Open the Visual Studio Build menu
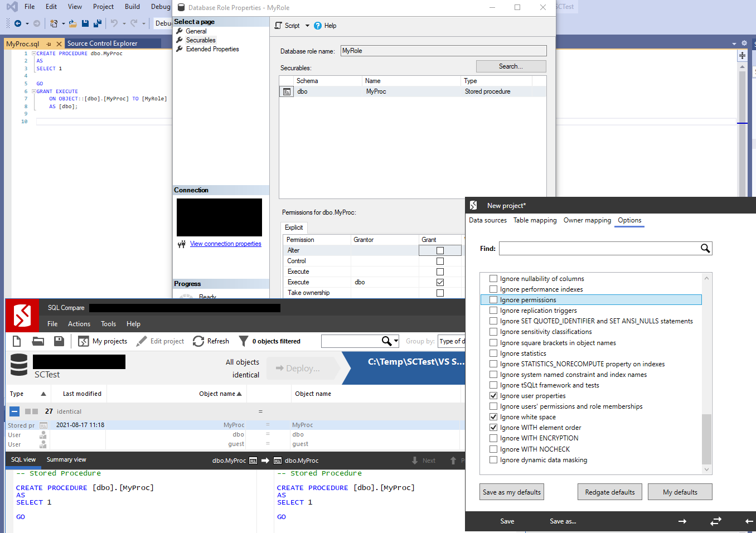The image size is (756, 533). (x=132, y=7)
